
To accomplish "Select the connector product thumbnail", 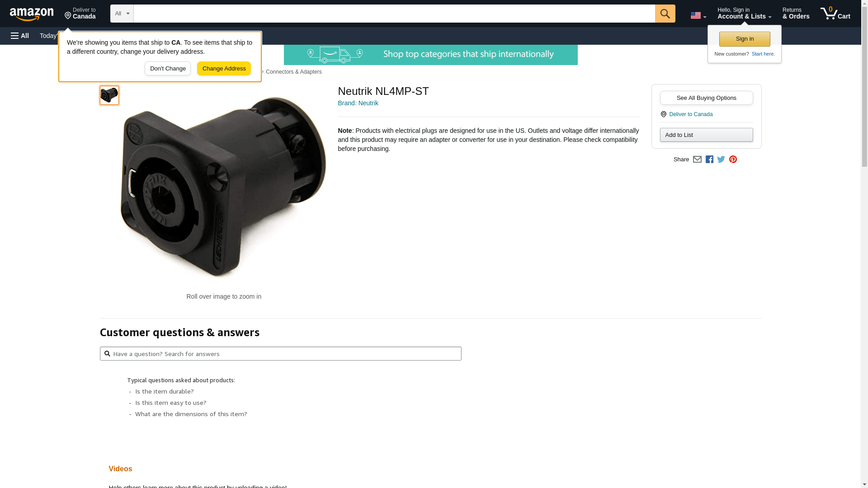I will pyautogui.click(x=109, y=95).
